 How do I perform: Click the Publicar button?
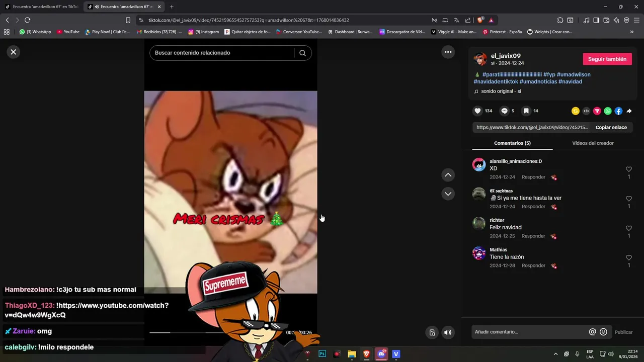(x=623, y=332)
